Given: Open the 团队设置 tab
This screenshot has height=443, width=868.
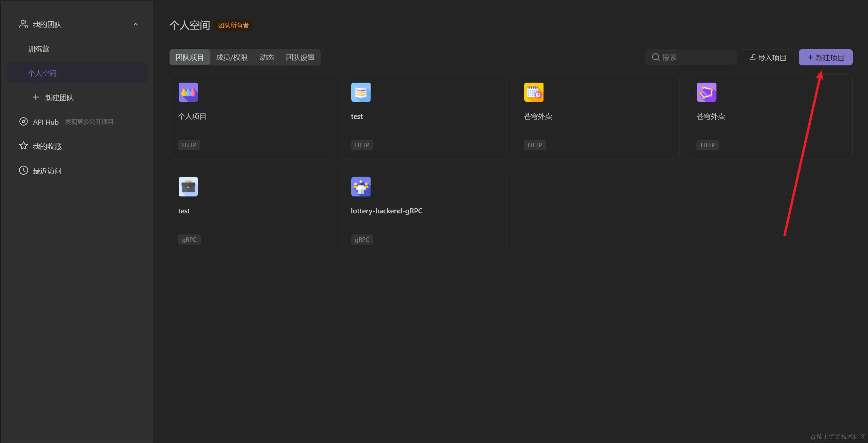Looking at the screenshot, I should tap(300, 58).
